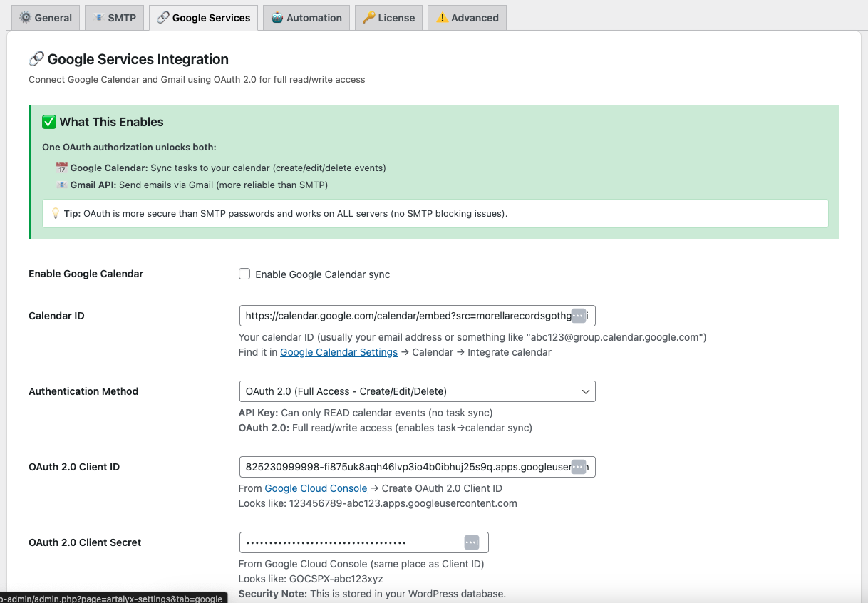This screenshot has height=603, width=868.
Task: Click the Gmail API envelope icon
Action: (62, 184)
